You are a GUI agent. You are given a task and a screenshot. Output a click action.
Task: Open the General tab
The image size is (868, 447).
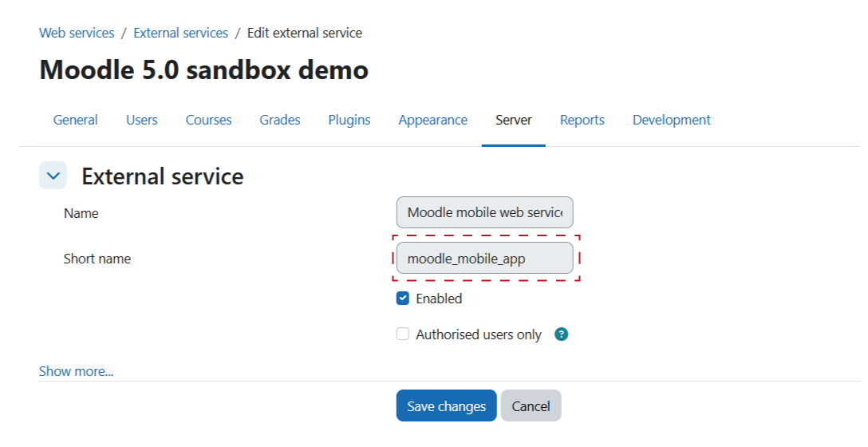pyautogui.click(x=75, y=120)
